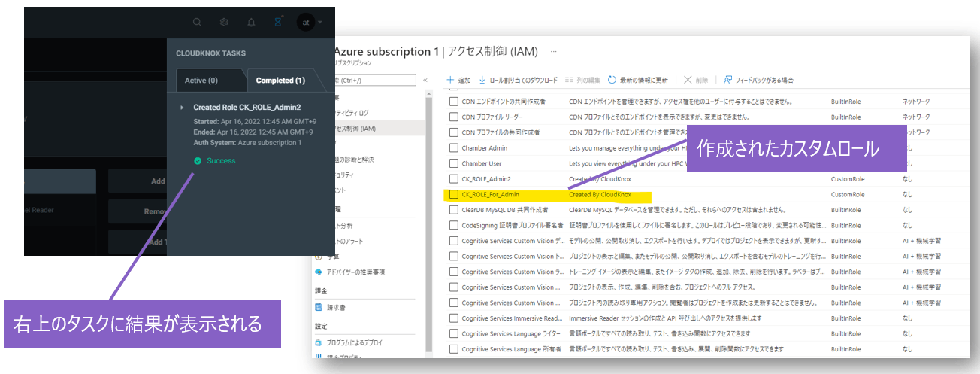Open the ellipsis menu beside アクセス制御 (IAM) title

[x=554, y=51]
